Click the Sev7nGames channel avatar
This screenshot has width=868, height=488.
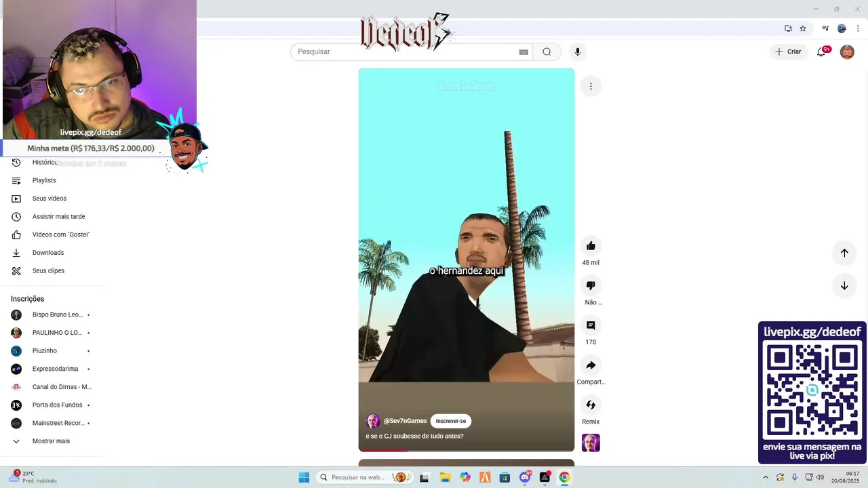coord(373,421)
